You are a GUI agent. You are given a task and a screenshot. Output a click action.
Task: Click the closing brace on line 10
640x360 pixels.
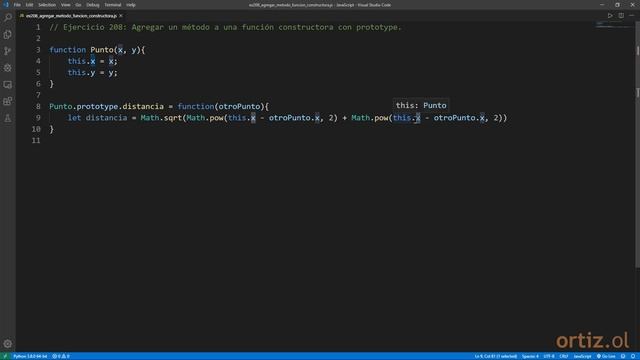[x=51, y=129]
